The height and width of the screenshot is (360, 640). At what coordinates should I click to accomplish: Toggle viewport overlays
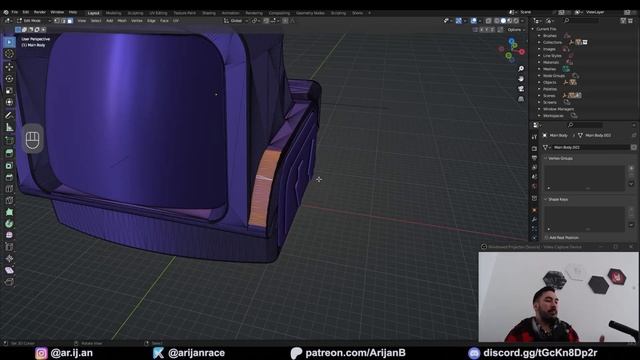(x=473, y=20)
